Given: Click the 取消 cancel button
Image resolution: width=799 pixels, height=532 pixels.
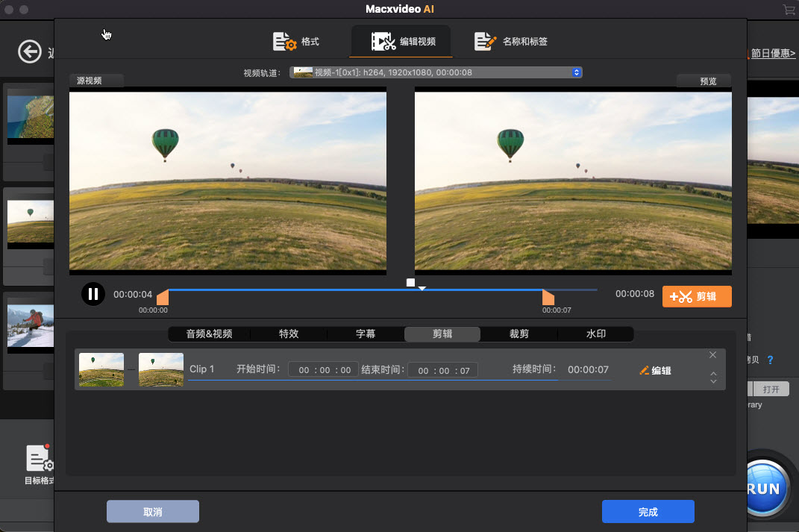Looking at the screenshot, I should (153, 512).
